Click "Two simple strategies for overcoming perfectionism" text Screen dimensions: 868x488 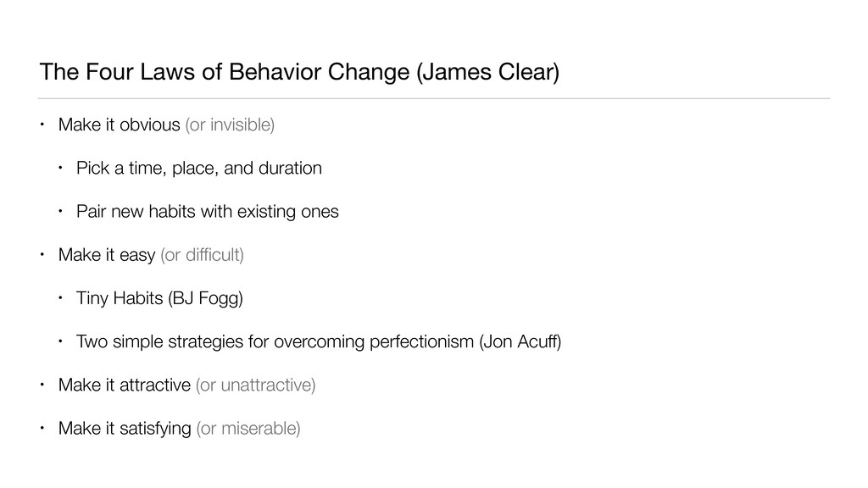click(x=275, y=341)
